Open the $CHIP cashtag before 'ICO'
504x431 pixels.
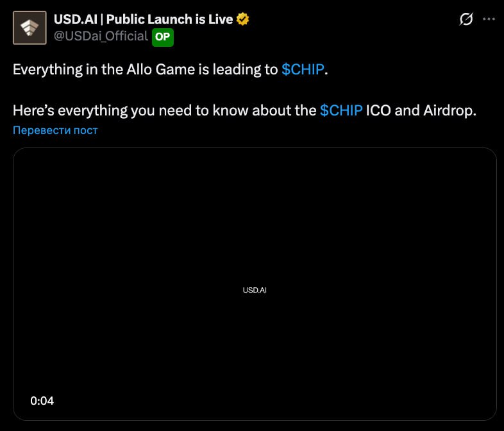(x=341, y=110)
